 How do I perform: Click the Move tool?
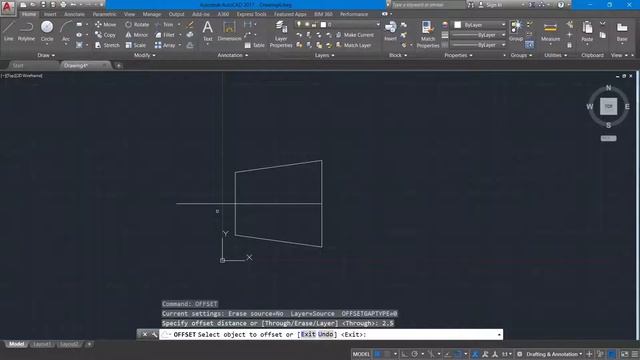tap(105, 24)
